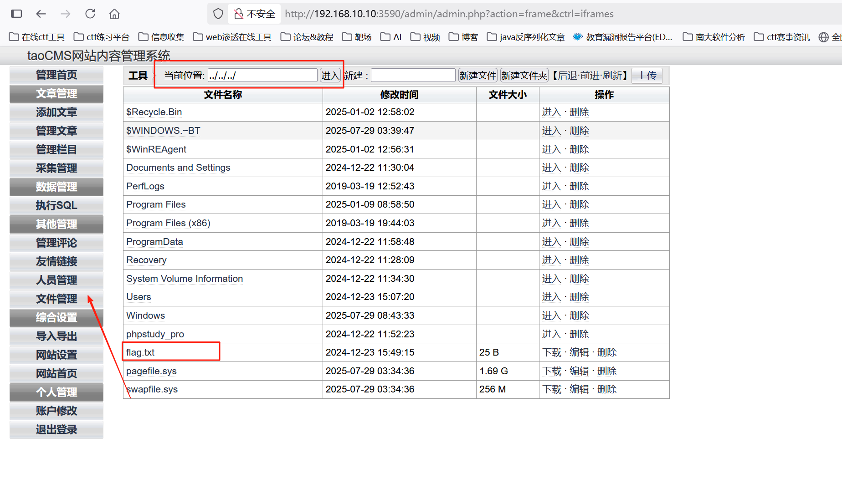The image size is (842, 504).
Task: Edit swapfile.sys via its 编辑 link
Action: click(580, 389)
